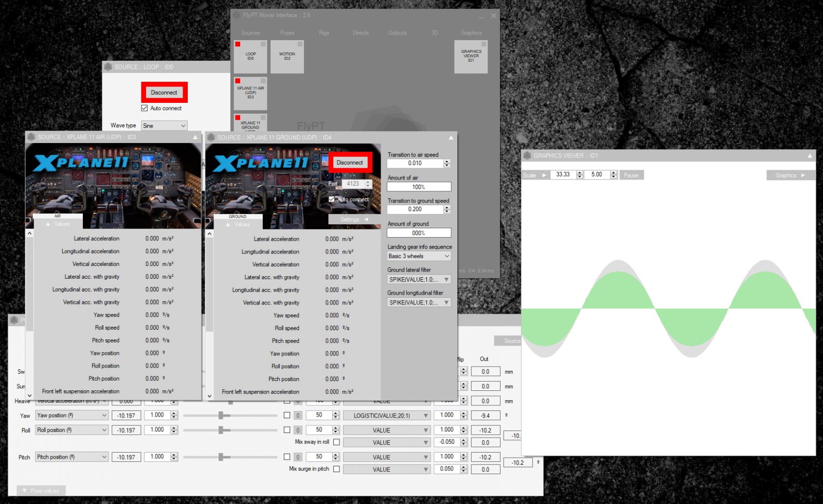Adjust the Roll slider handle
The image size is (823, 504).
tap(221, 430)
